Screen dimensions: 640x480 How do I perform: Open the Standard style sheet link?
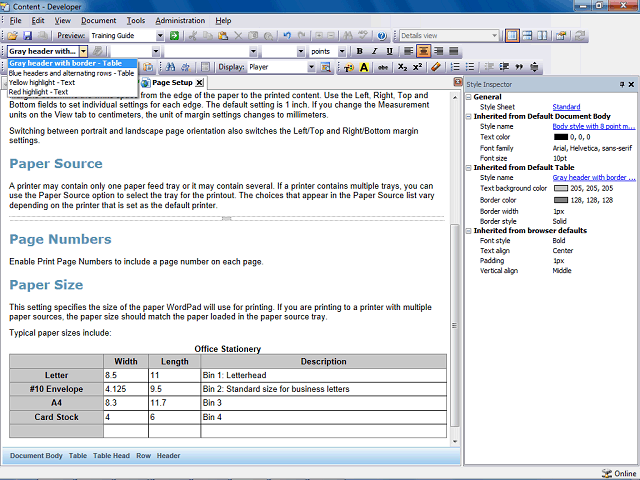point(566,107)
